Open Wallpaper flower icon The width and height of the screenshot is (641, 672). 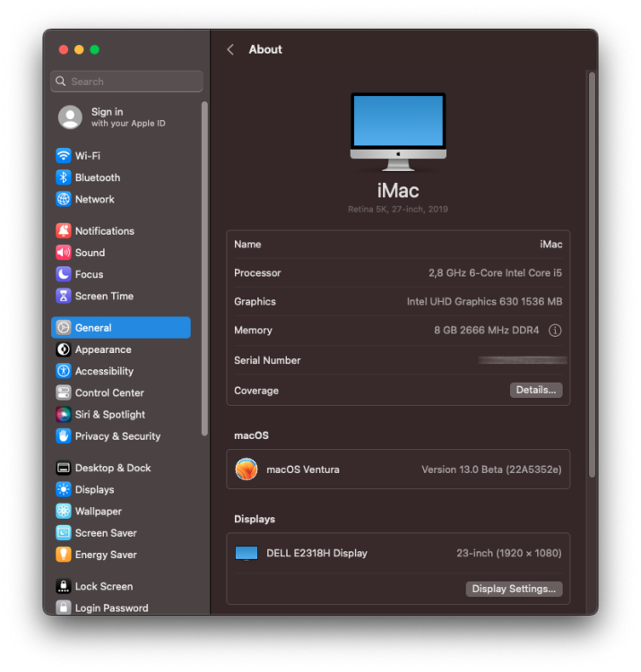[64, 512]
